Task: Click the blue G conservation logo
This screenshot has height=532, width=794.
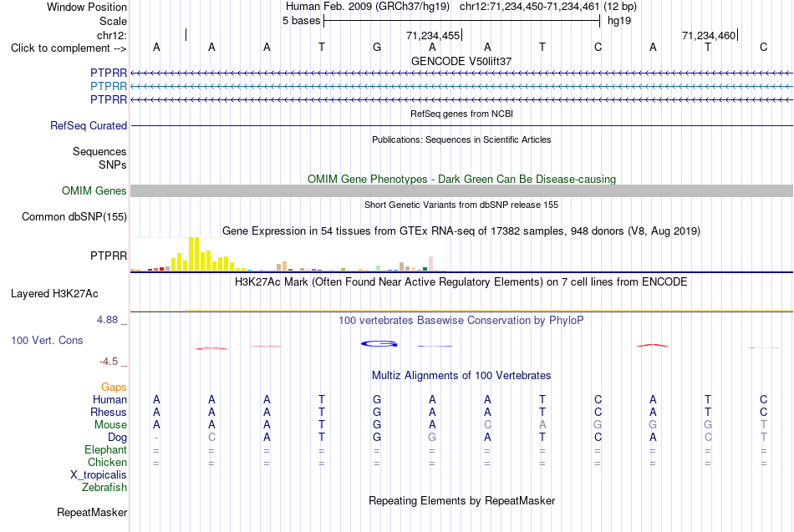Action: click(x=379, y=344)
